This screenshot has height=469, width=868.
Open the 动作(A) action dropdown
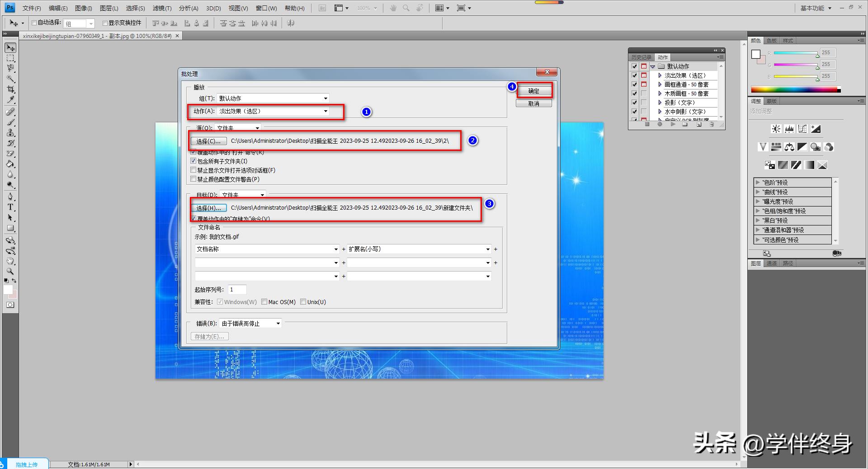click(273, 111)
